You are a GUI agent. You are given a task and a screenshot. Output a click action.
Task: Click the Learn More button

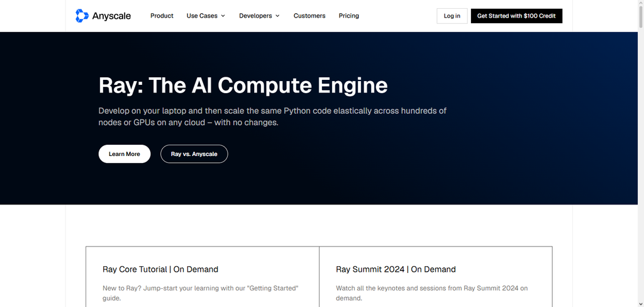pyautogui.click(x=125, y=153)
